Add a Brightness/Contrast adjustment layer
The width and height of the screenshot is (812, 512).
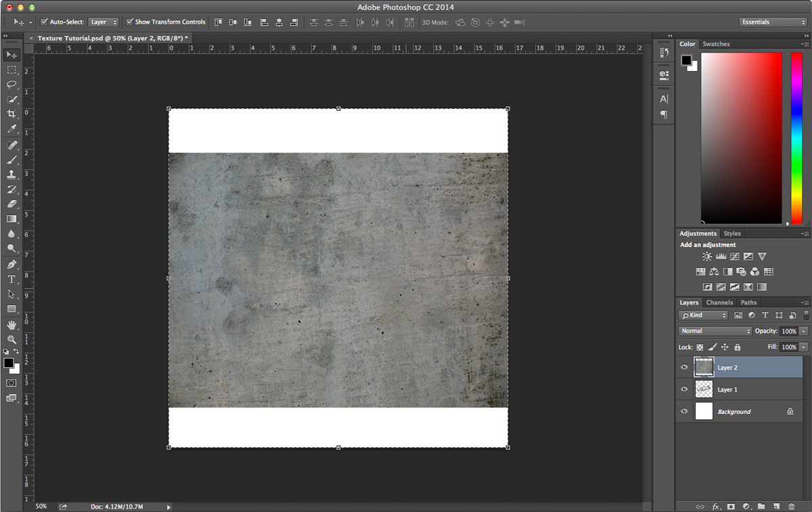pyautogui.click(x=706, y=256)
